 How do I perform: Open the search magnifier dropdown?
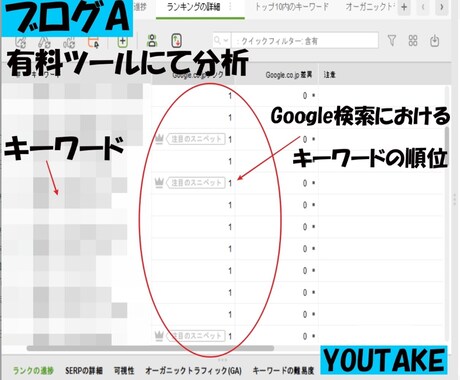coord(221,41)
